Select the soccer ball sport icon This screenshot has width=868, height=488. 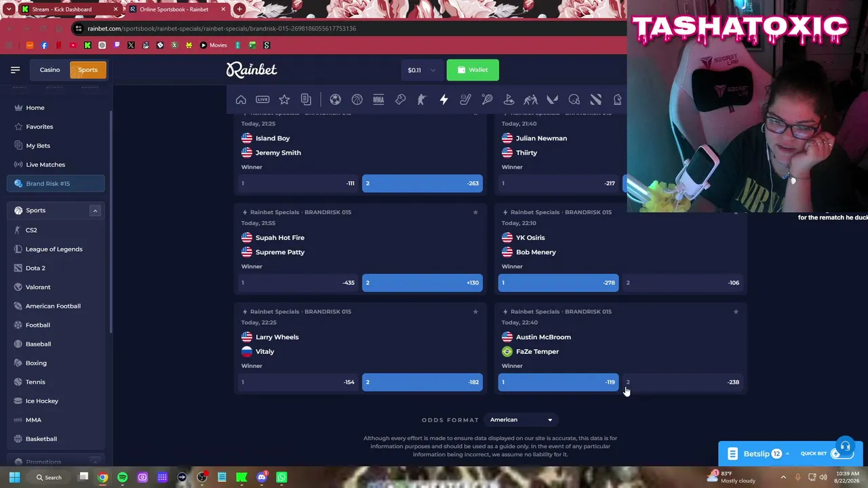335,100
